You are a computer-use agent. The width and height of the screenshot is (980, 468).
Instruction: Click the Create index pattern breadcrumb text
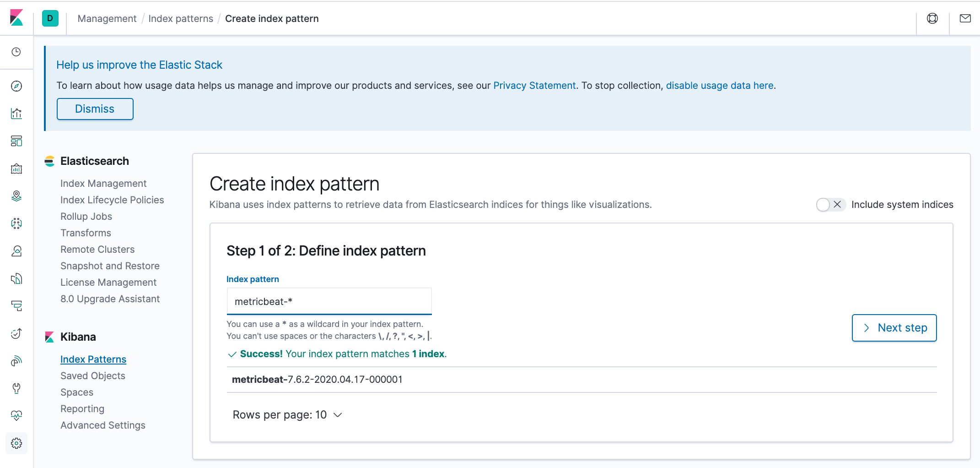pos(272,19)
